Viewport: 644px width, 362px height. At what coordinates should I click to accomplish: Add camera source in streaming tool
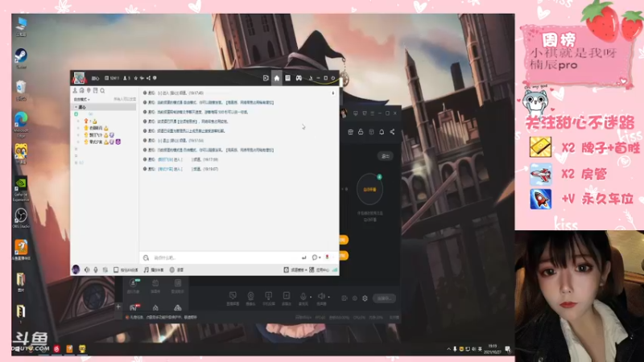click(250, 298)
